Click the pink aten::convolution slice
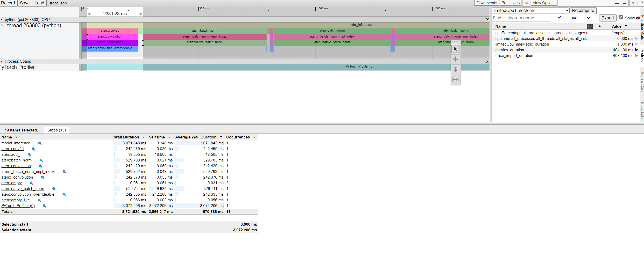This screenshot has width=644, height=258. [x=110, y=36]
